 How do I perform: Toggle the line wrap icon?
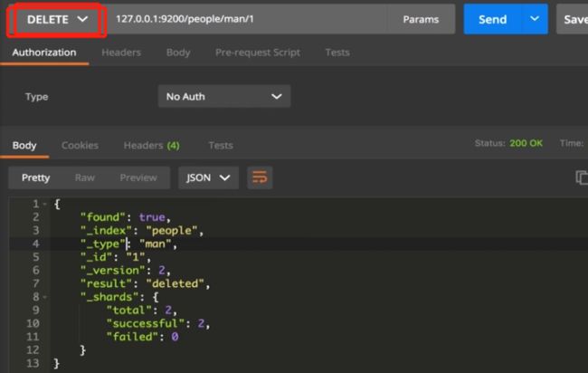[x=260, y=177]
